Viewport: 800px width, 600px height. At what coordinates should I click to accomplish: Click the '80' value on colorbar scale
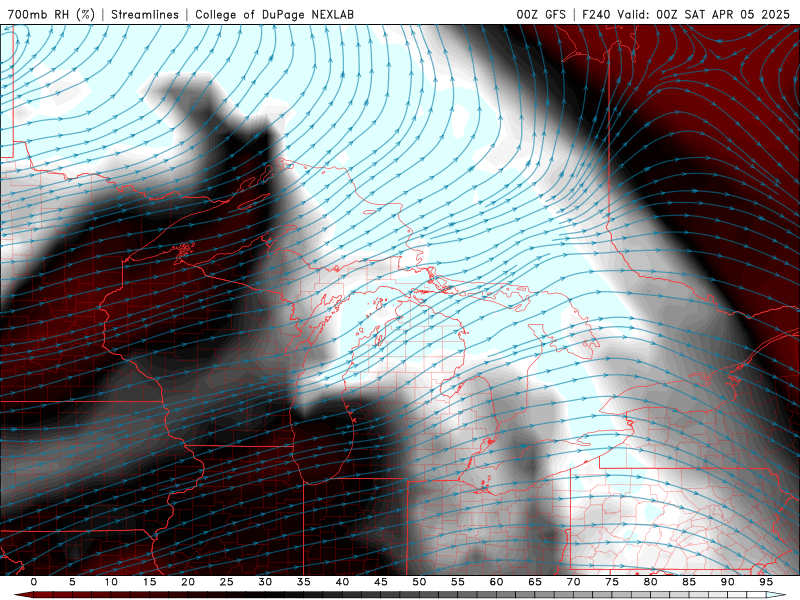point(650,582)
